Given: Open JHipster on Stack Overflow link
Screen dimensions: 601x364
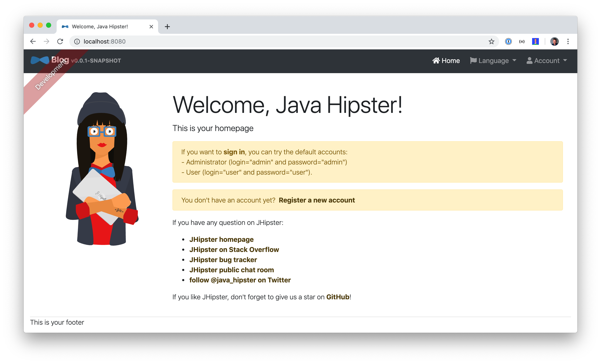Looking at the screenshot, I should [234, 250].
